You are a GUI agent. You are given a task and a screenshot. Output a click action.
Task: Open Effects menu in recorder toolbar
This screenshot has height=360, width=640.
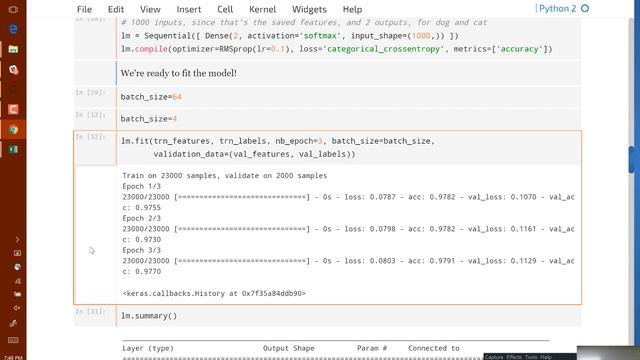(514, 357)
